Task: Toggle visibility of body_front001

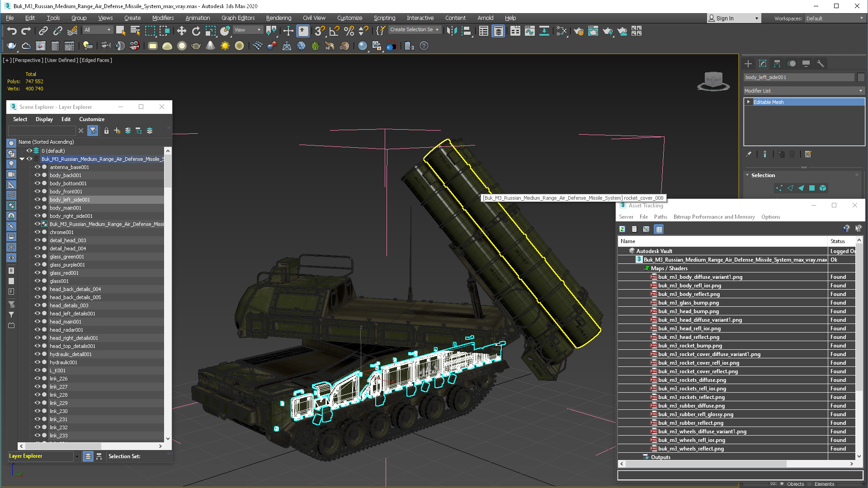Action: [38, 191]
